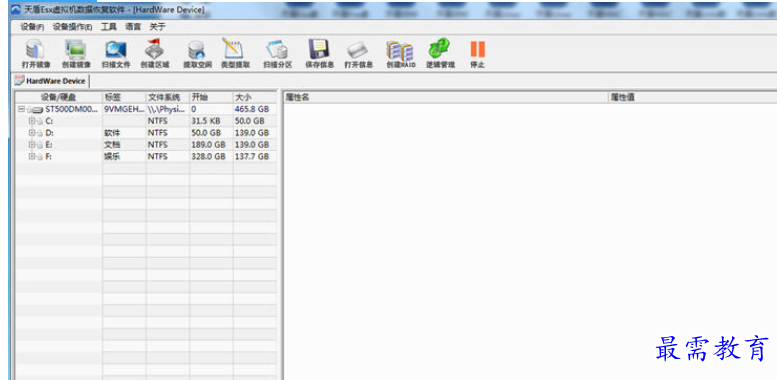Click the app icon in title bar
Viewport: 777px width, 380px height.
click(16, 9)
